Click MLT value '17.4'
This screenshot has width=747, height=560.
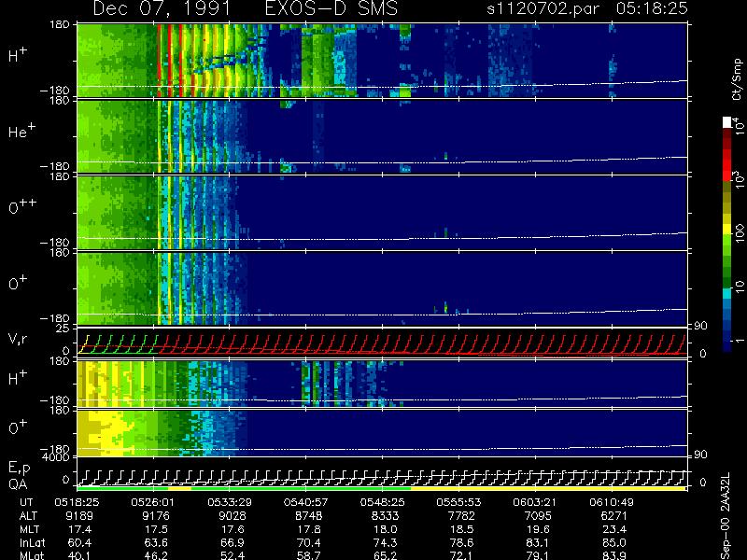(x=80, y=529)
